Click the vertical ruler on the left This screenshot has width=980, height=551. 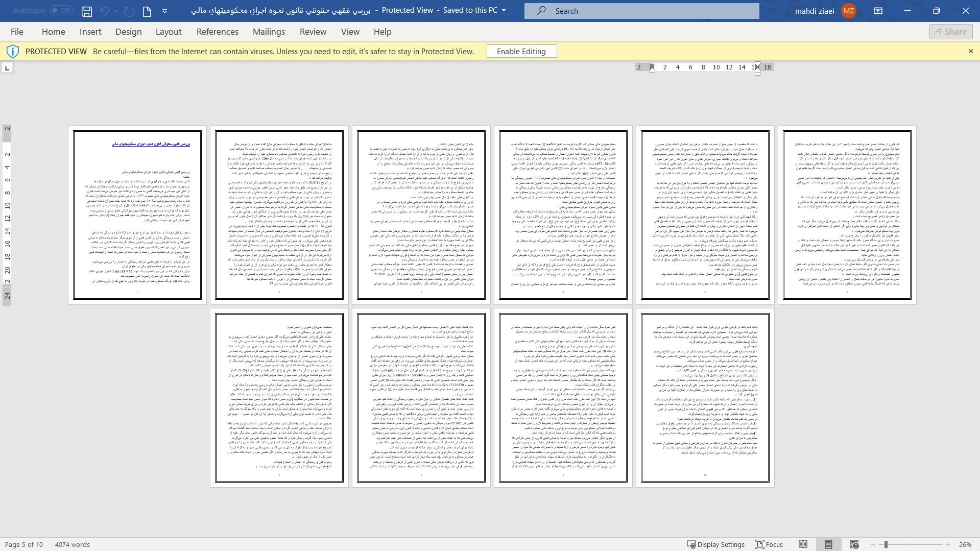(7, 215)
